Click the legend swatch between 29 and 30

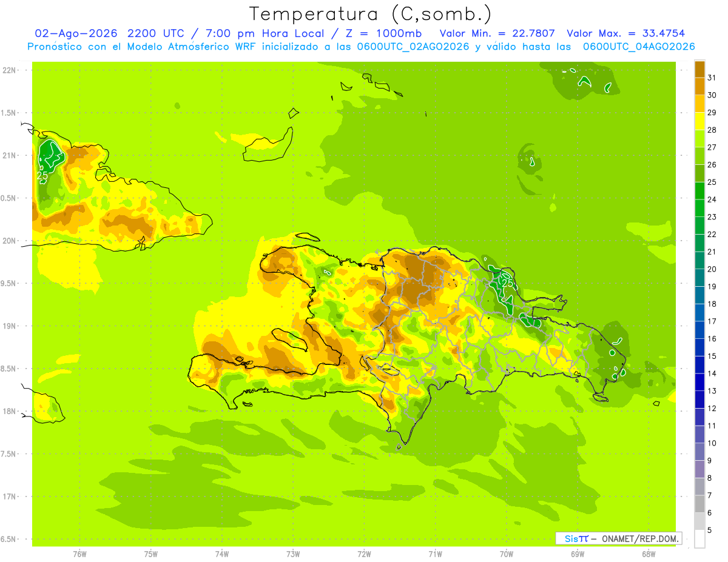click(x=699, y=104)
